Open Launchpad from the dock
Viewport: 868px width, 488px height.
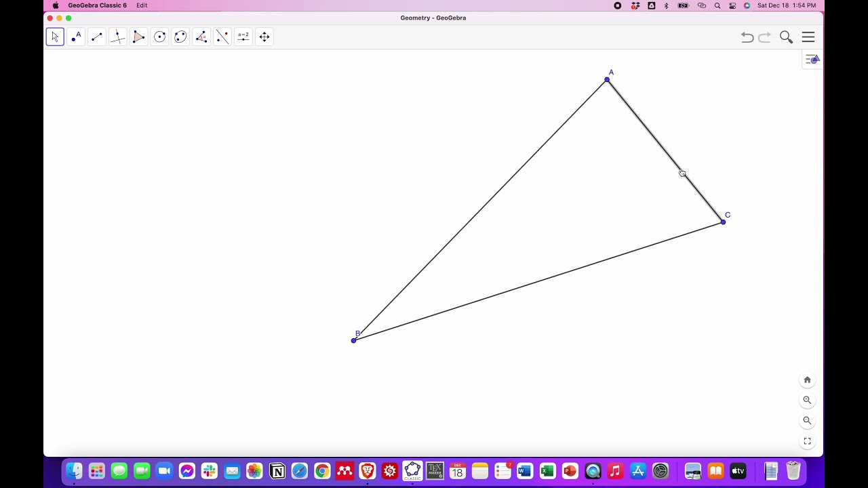click(x=97, y=470)
